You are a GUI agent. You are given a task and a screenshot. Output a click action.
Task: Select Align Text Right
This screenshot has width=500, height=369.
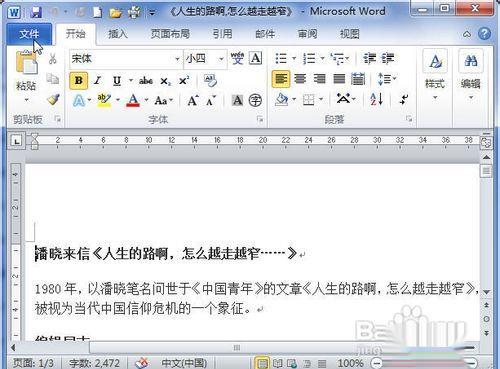point(319,79)
